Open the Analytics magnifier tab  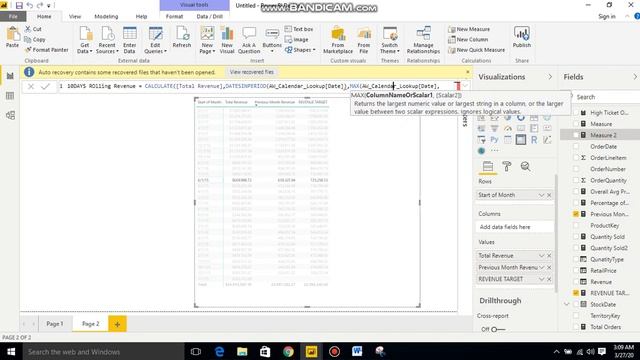tap(526, 166)
